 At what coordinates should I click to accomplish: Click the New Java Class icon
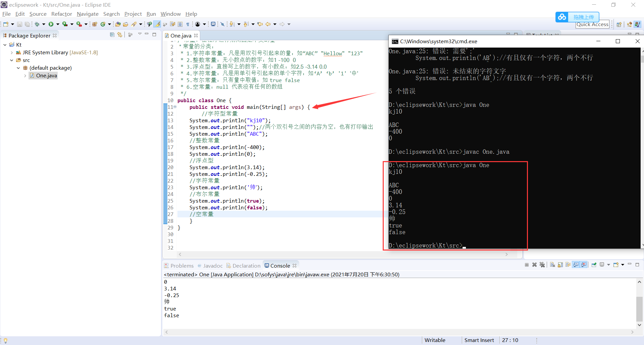coord(103,24)
